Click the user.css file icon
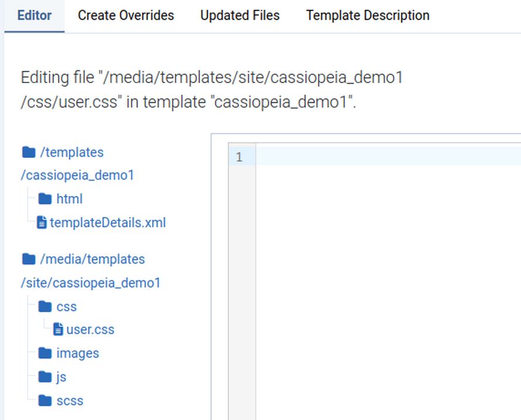Screen dimensions: 521x420 (x=58, y=330)
